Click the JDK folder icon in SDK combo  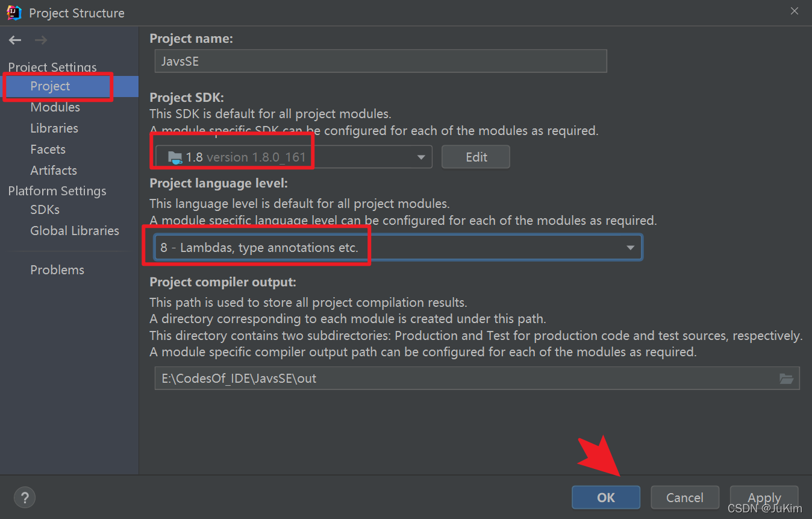(x=175, y=157)
